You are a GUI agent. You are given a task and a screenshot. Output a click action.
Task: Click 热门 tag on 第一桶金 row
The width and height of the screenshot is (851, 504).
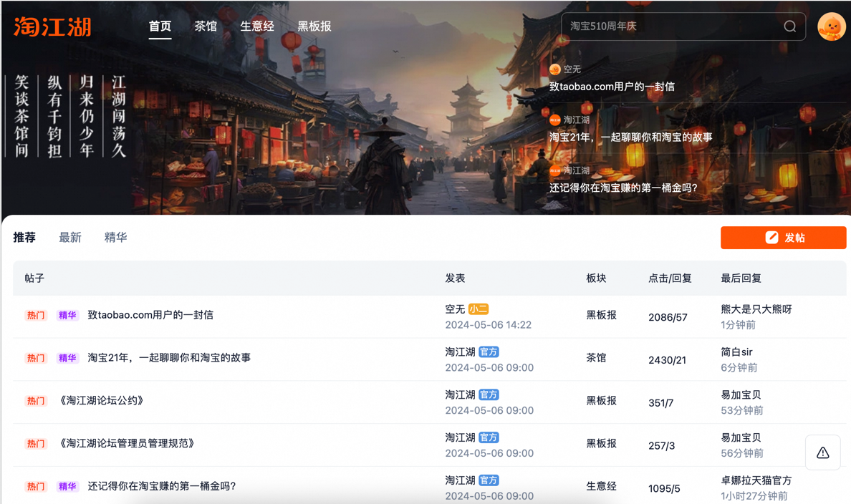point(36,487)
